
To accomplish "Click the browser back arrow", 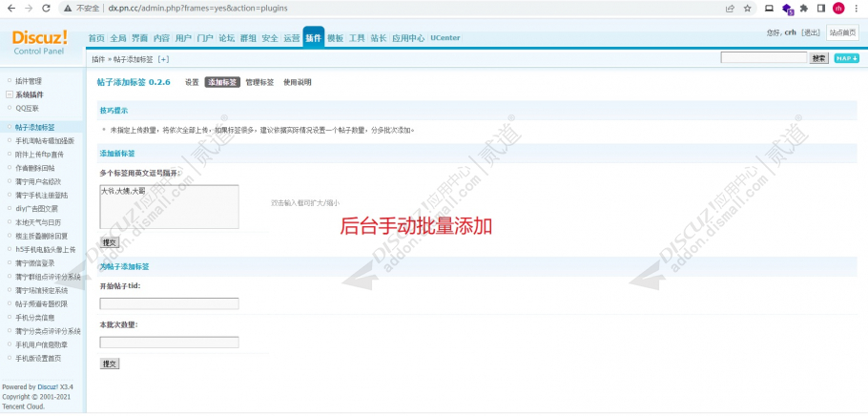I will 10,9.
